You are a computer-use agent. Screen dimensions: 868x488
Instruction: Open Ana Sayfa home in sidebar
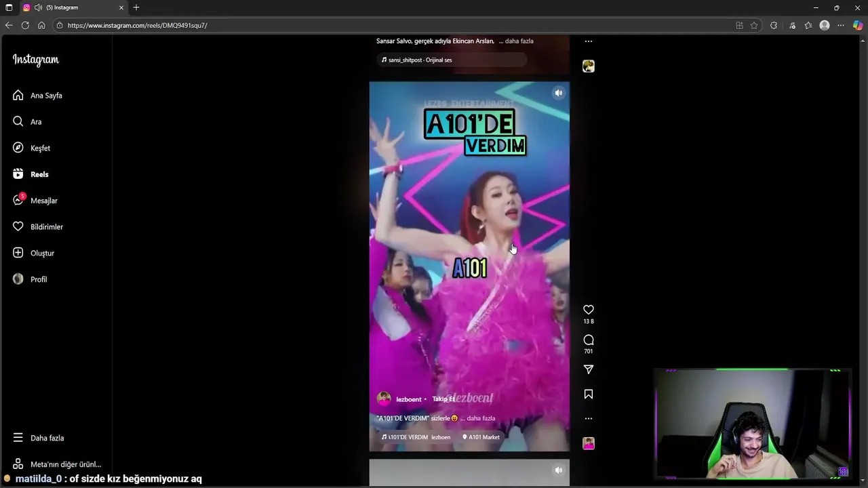pos(37,96)
